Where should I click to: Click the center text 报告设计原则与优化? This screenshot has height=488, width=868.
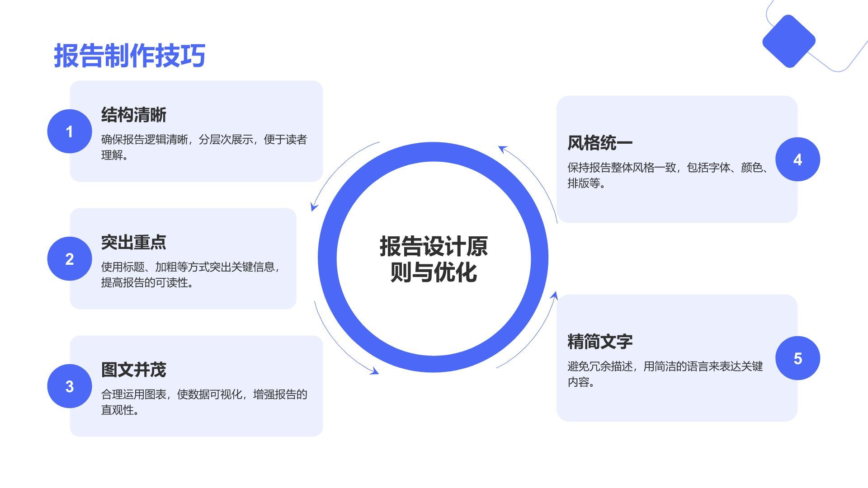pos(434,259)
